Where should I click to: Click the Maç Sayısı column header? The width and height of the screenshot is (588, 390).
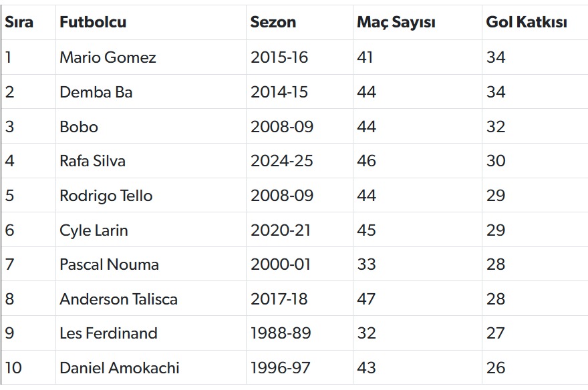(396, 22)
